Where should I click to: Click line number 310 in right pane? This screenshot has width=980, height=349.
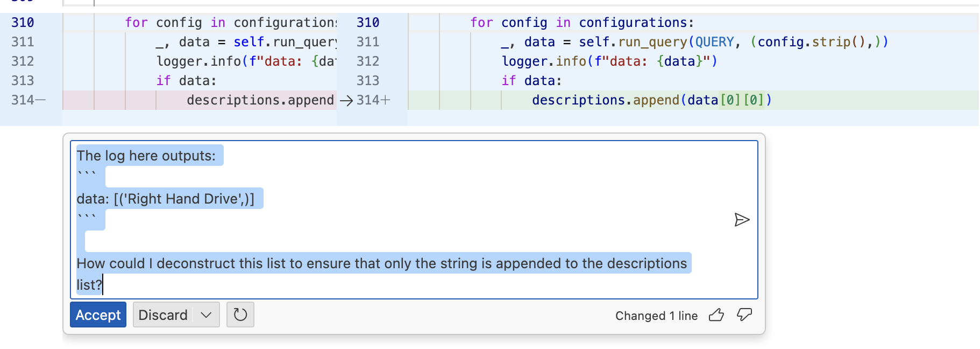click(368, 23)
